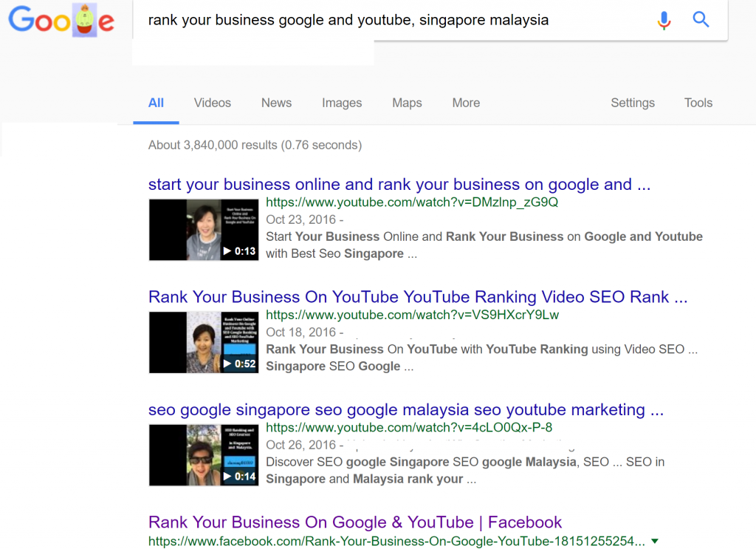Screen dimensions: 756x549
Task: Click the blue search magnifier icon
Action: pyautogui.click(x=701, y=19)
